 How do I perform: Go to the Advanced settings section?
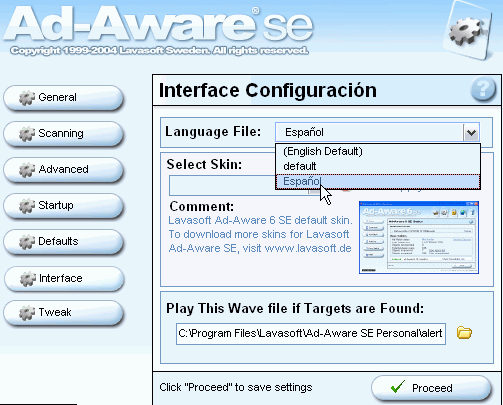(63, 169)
